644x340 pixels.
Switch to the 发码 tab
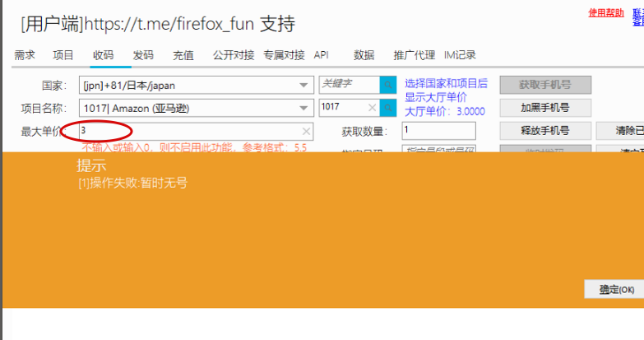(x=143, y=55)
